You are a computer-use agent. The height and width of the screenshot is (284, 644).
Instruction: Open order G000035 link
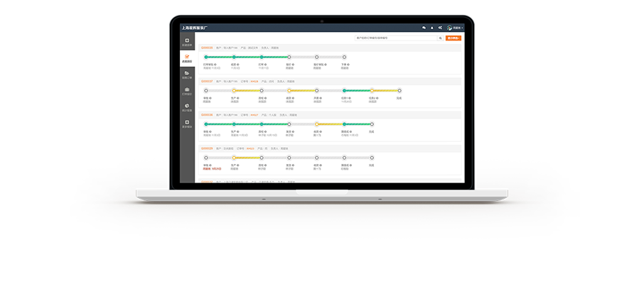[x=207, y=48]
